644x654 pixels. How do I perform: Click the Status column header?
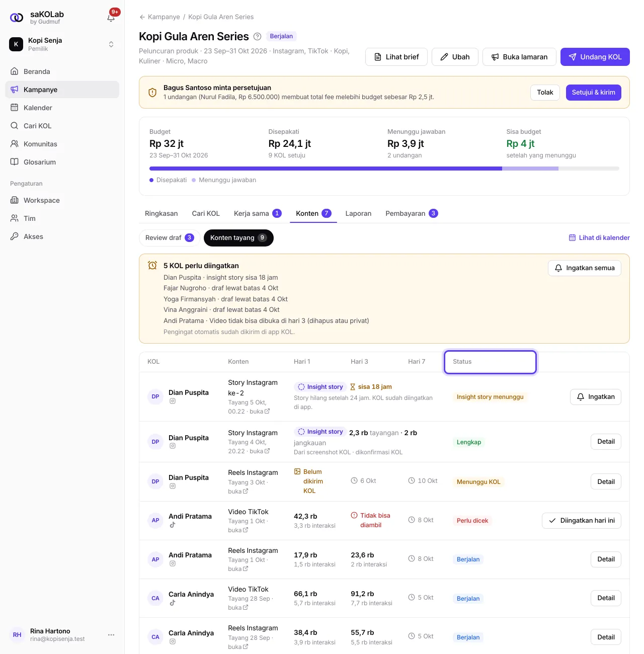(490, 362)
